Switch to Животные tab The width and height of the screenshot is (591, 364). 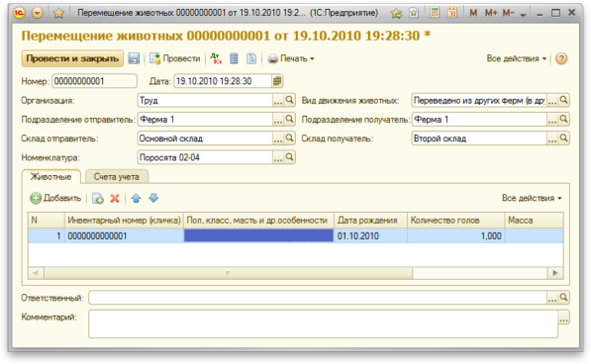50,177
